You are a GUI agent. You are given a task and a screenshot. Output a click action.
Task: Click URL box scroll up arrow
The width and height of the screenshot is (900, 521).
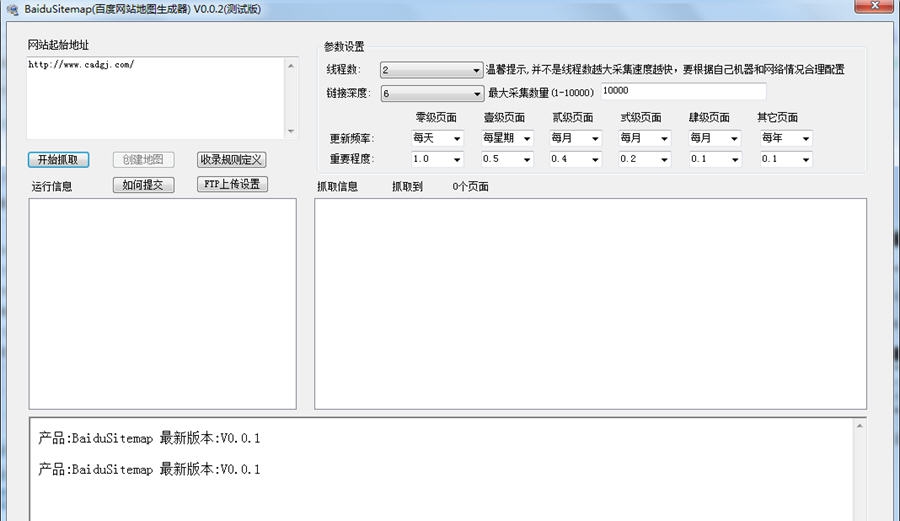pos(291,65)
